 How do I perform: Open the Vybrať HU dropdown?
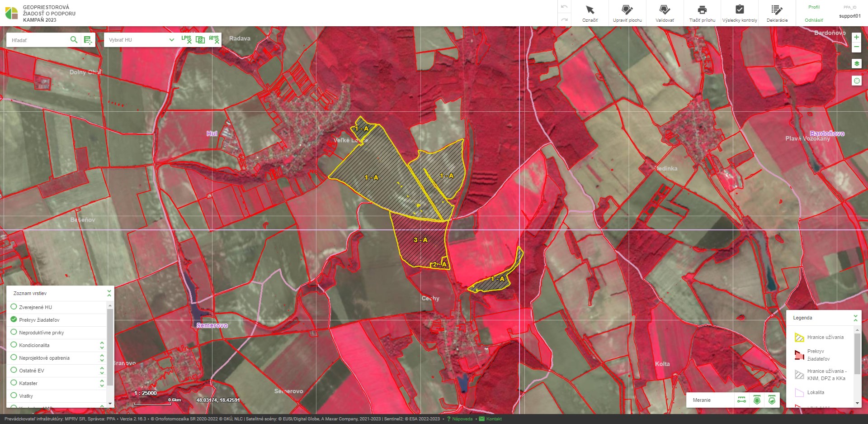141,40
